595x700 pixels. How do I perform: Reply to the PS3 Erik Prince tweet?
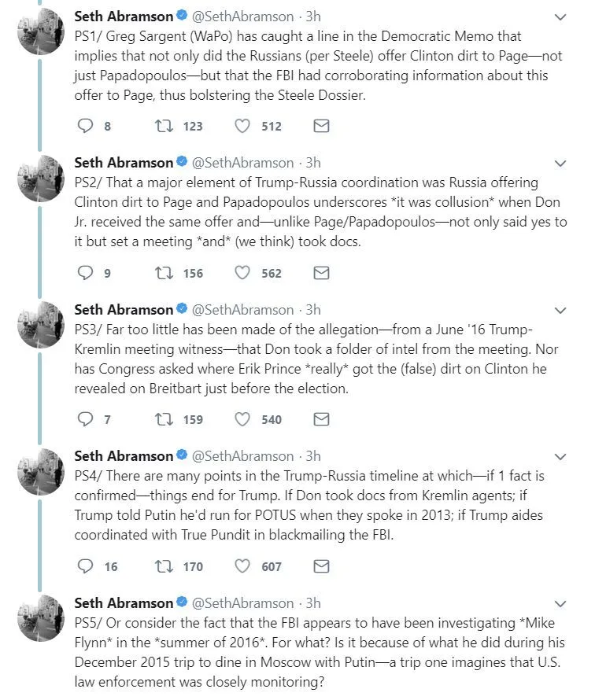[x=86, y=419]
